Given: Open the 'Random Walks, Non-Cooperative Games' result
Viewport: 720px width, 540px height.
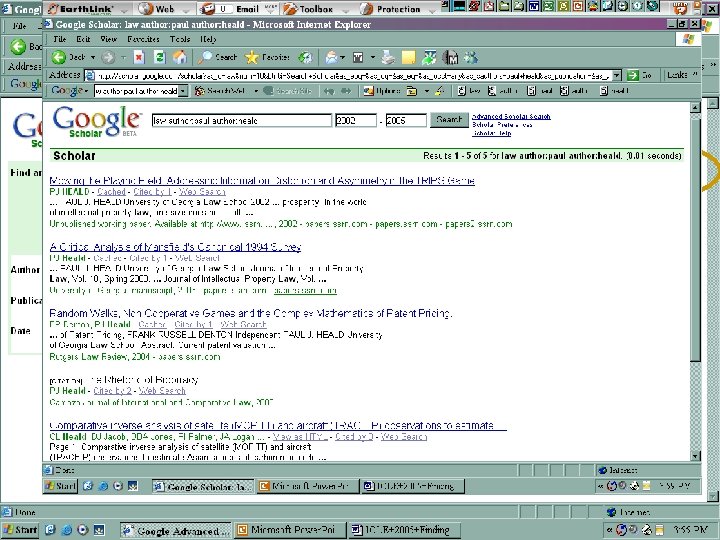Looking at the screenshot, I should tap(251, 313).
